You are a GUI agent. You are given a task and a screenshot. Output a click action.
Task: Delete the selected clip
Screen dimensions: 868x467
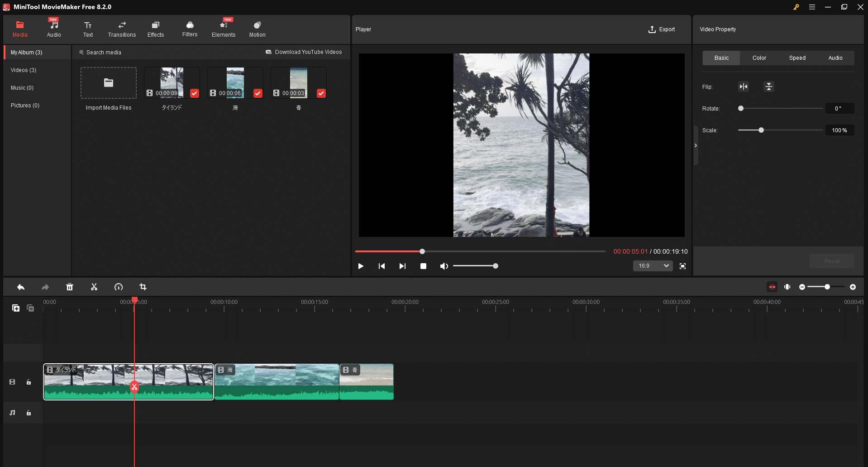pyautogui.click(x=70, y=287)
